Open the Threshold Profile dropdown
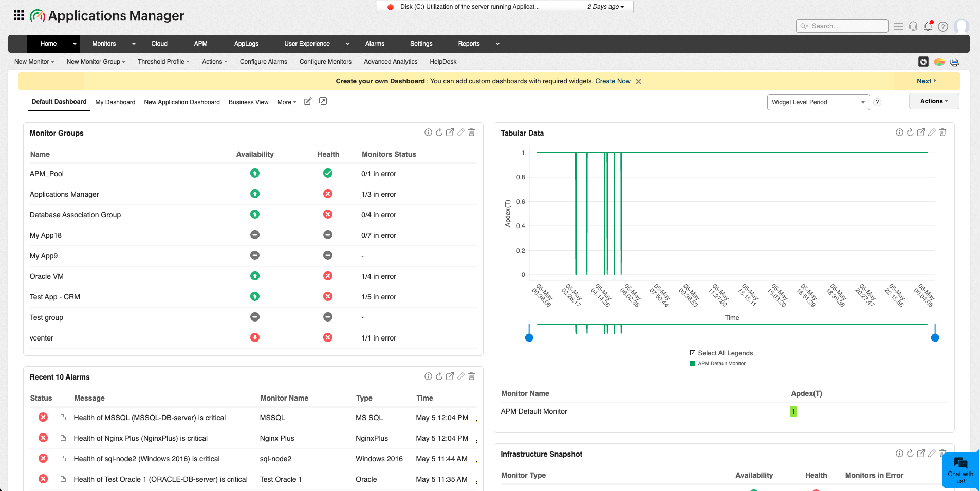The height and width of the screenshot is (491, 980). pos(164,62)
